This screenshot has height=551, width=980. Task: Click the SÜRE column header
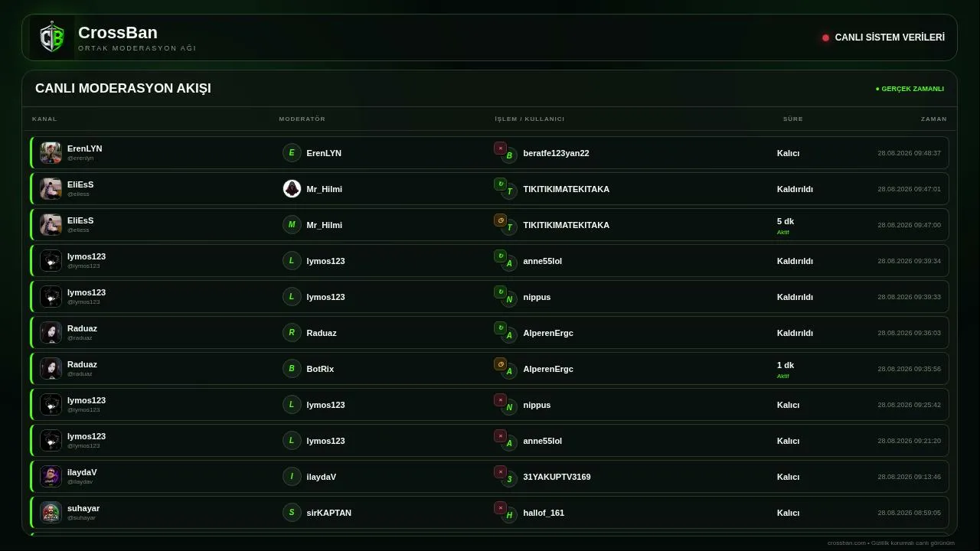[793, 119]
